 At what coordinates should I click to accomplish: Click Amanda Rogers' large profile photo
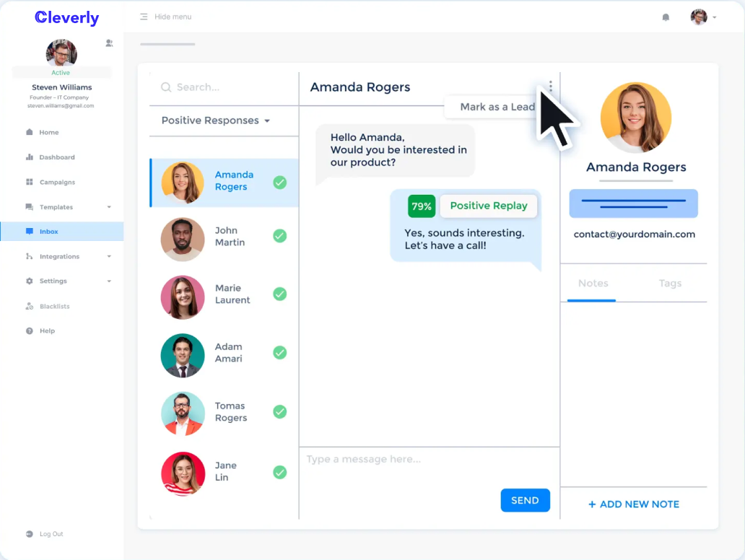[636, 118]
